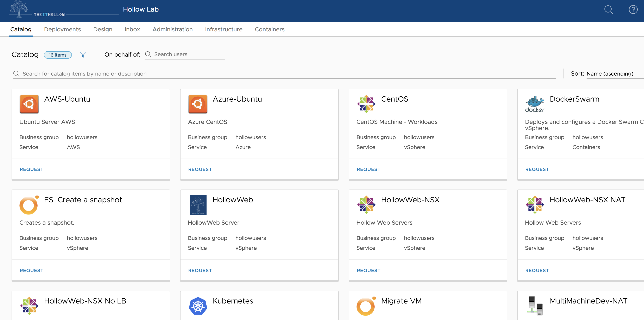Open the help question mark icon
The width and height of the screenshot is (644, 320).
click(x=633, y=10)
